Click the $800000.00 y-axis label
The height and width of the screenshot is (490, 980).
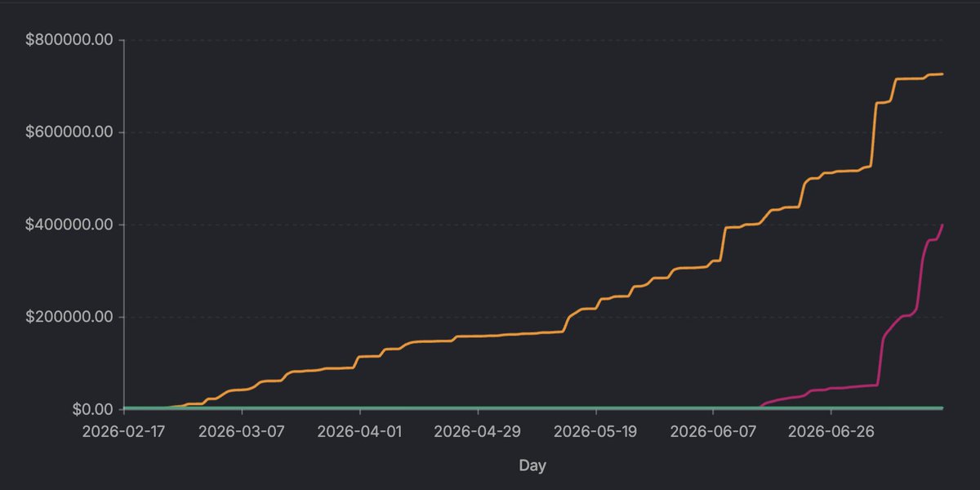68,40
